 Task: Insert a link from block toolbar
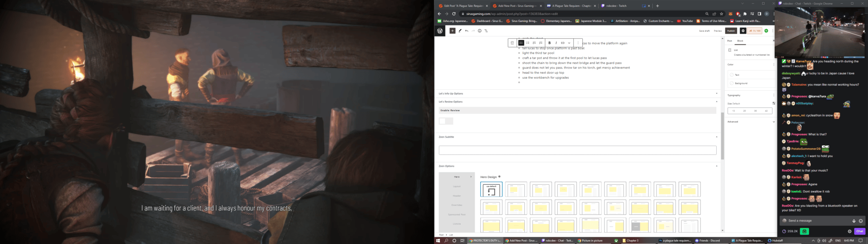click(562, 43)
